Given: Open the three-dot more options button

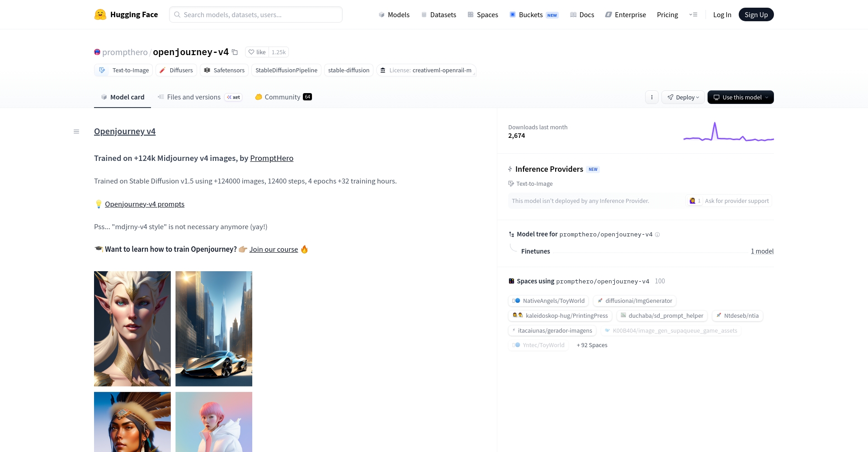Looking at the screenshot, I should (x=652, y=97).
